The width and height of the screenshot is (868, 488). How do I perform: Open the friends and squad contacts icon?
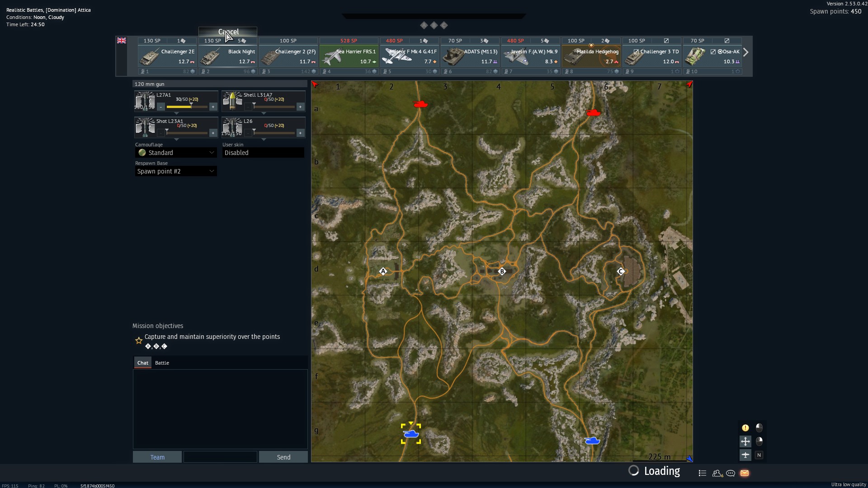(x=717, y=473)
